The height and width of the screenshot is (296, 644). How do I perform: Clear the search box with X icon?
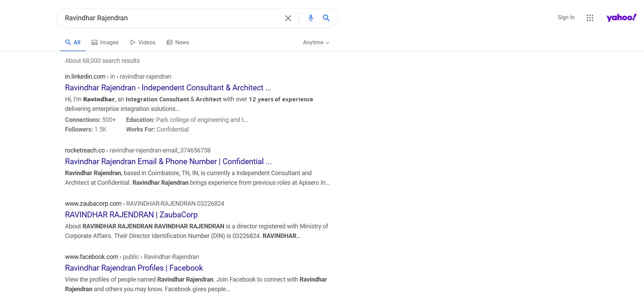(288, 18)
